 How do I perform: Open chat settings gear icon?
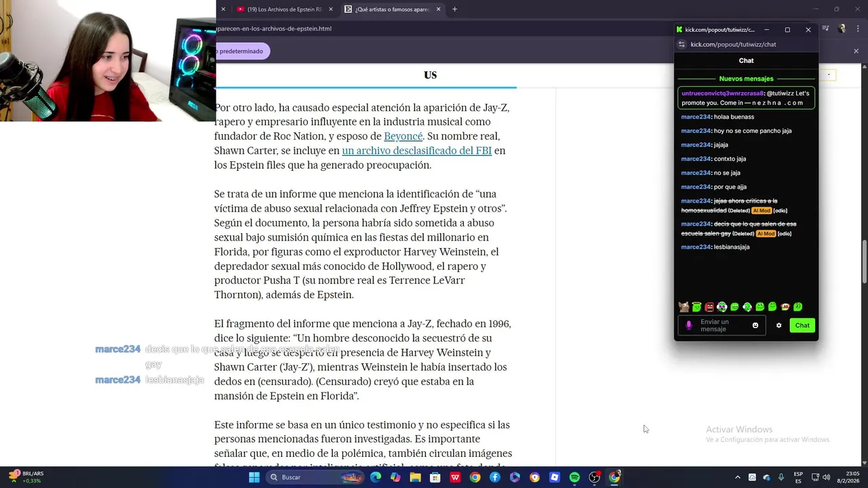point(778,325)
